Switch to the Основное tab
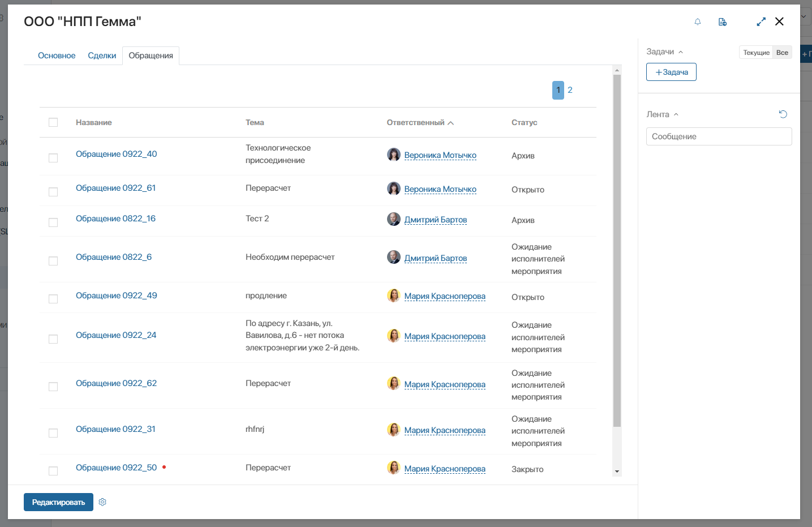This screenshot has height=527, width=812. coord(57,55)
